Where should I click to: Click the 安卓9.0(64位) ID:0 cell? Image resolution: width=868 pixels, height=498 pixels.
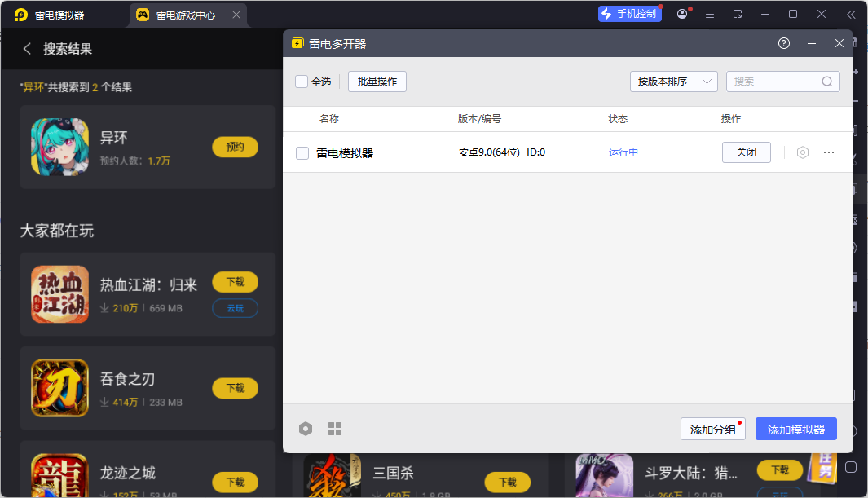coord(502,152)
